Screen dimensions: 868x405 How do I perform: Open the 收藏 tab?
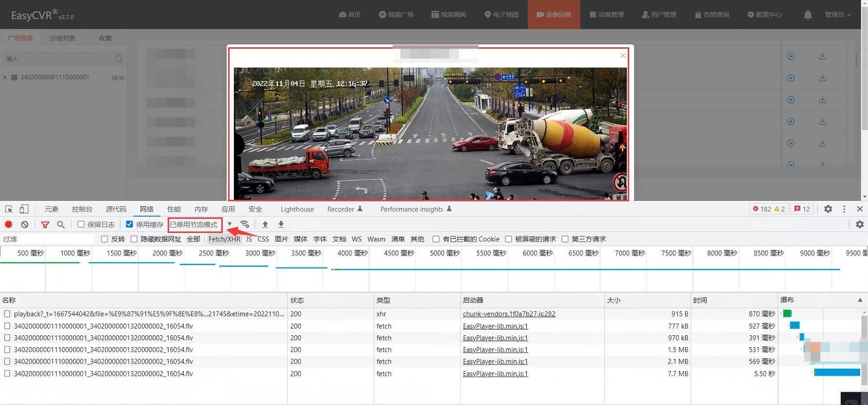tap(105, 38)
